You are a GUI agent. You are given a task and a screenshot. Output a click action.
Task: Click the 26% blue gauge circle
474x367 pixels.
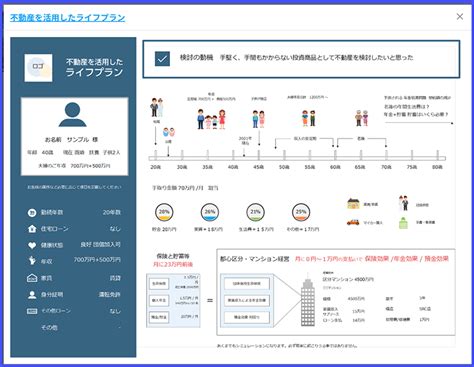tap(210, 212)
